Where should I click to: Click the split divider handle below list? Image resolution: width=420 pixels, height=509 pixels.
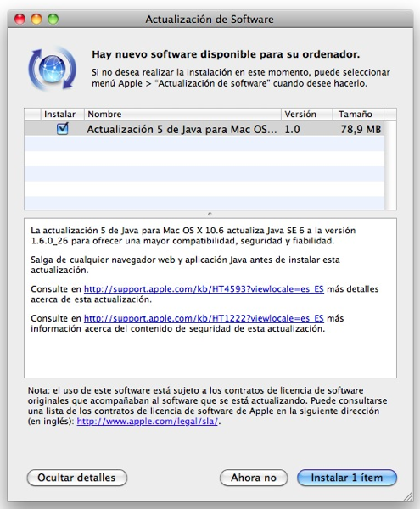pyautogui.click(x=210, y=214)
